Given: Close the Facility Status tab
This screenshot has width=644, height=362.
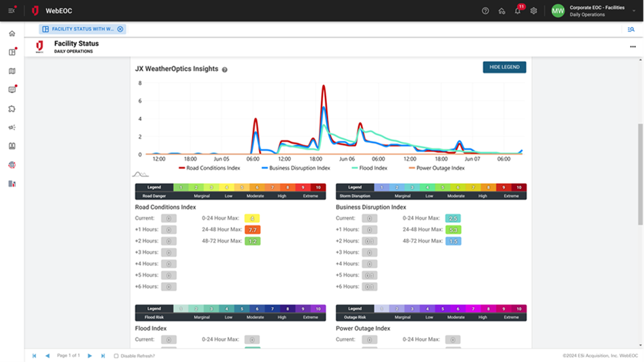Looking at the screenshot, I should click(121, 29).
